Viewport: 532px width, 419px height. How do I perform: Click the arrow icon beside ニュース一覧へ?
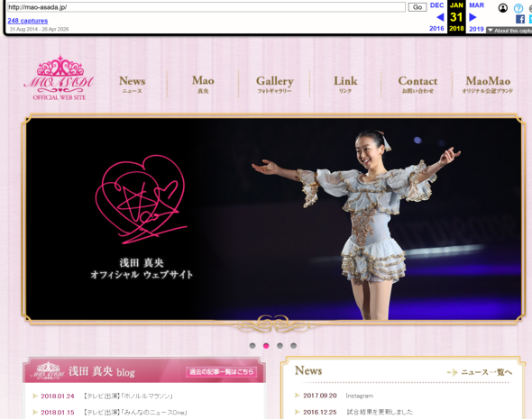[452, 372]
